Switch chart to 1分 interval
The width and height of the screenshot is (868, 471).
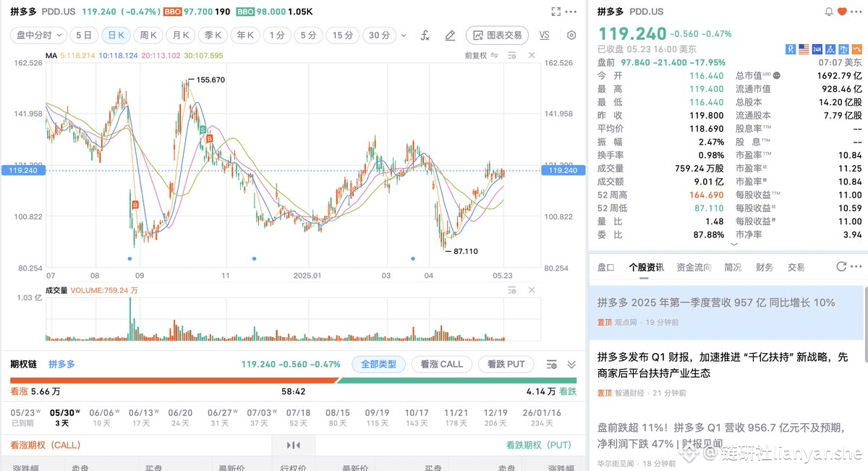[277, 35]
